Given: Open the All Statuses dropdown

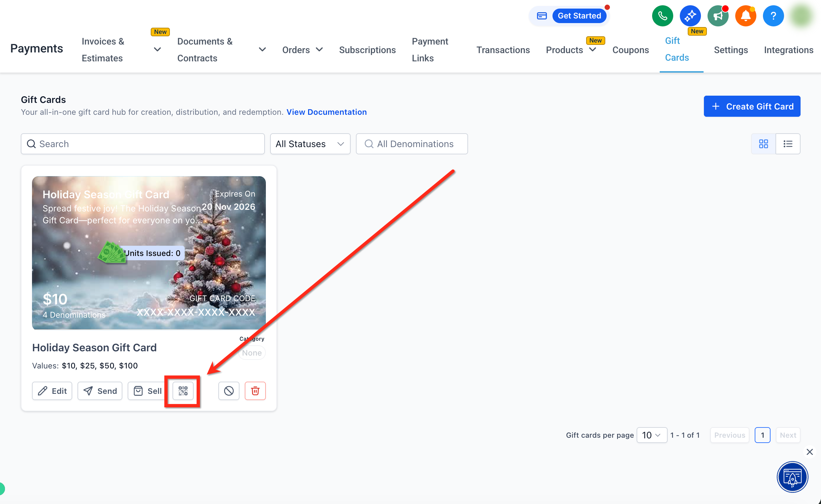Looking at the screenshot, I should click(310, 144).
